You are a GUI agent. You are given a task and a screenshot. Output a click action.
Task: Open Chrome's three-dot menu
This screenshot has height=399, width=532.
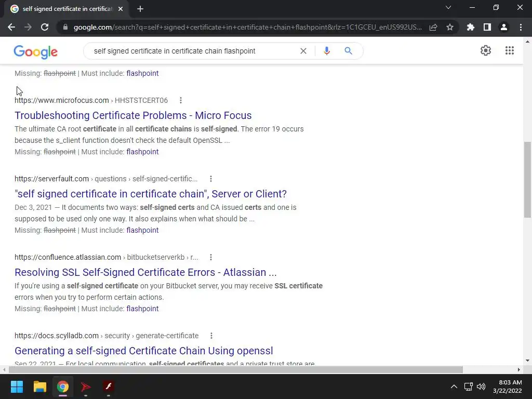coord(521,27)
